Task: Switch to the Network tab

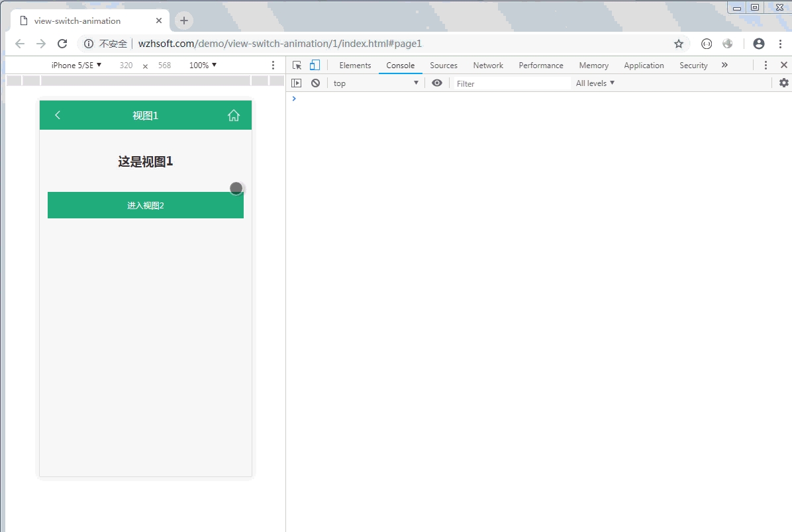Action: (488, 66)
